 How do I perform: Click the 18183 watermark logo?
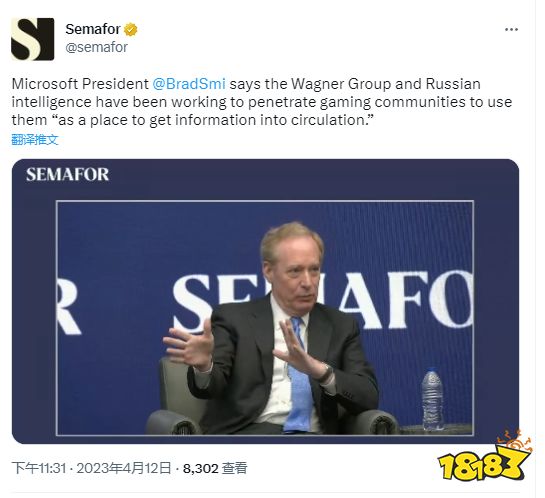pyautogui.click(x=484, y=455)
